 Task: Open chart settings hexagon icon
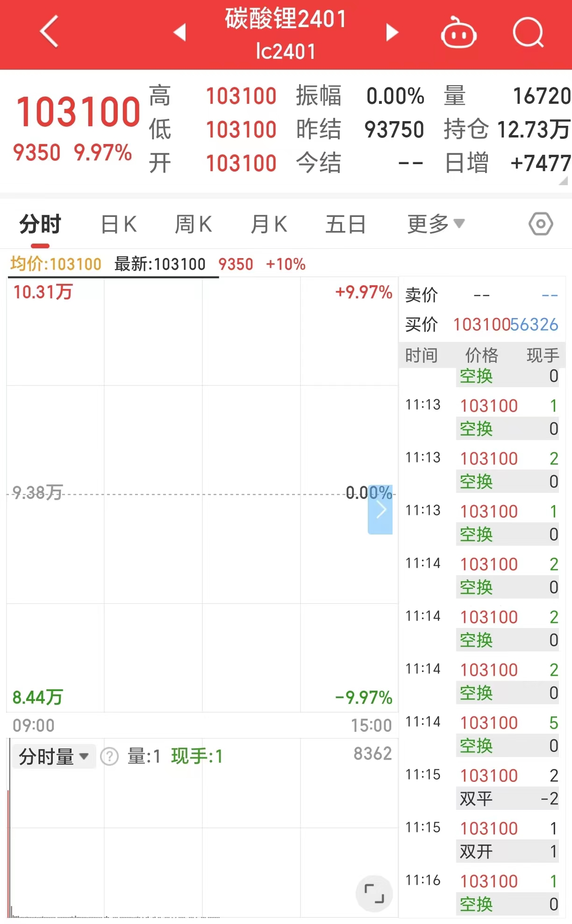541,224
